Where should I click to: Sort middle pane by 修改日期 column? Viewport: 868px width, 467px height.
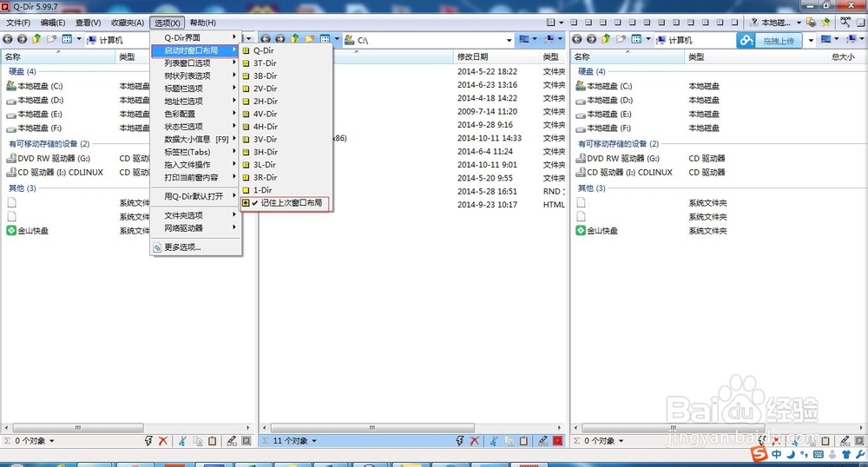click(x=496, y=57)
